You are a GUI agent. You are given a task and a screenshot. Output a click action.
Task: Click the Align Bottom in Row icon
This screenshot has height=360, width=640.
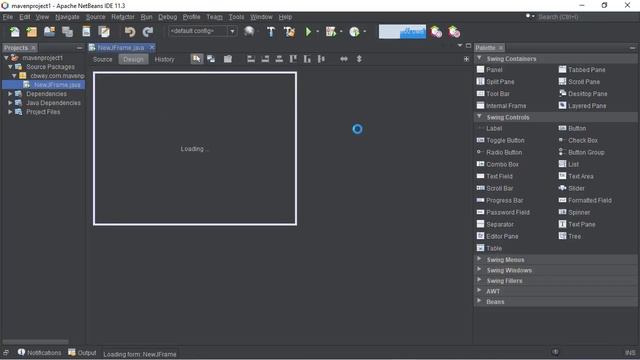(x=307, y=59)
